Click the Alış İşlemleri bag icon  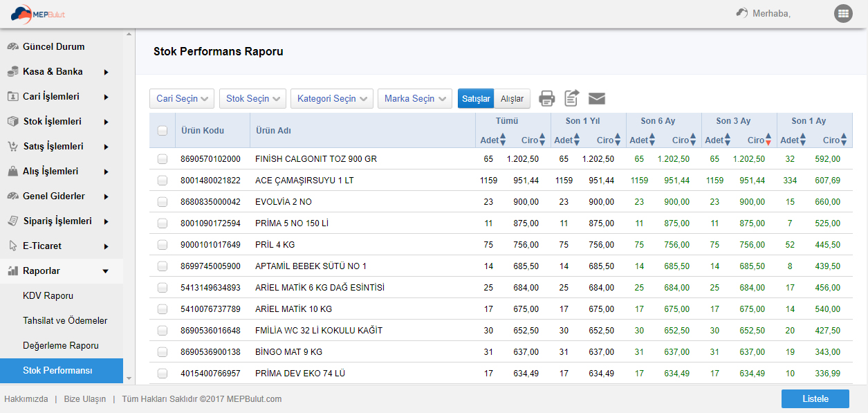click(x=12, y=172)
